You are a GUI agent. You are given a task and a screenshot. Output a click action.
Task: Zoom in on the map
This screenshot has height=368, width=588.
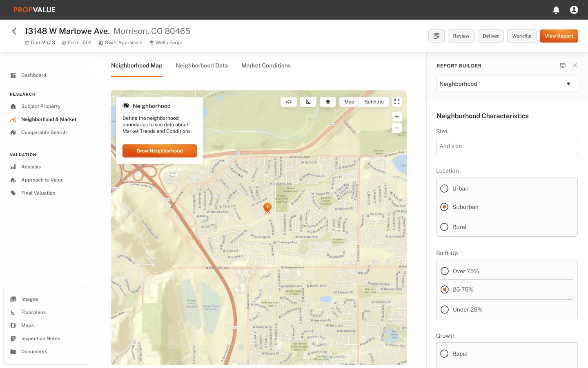pos(397,117)
